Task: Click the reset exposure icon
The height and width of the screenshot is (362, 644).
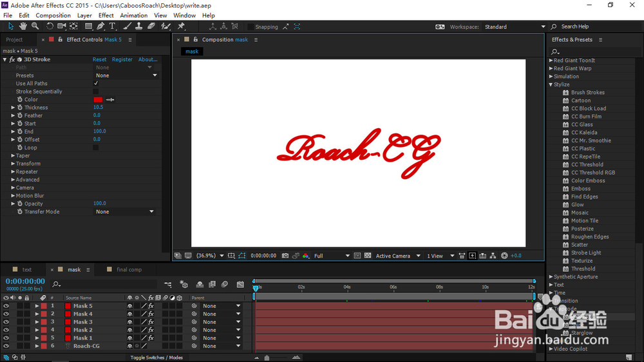Action: click(504, 256)
